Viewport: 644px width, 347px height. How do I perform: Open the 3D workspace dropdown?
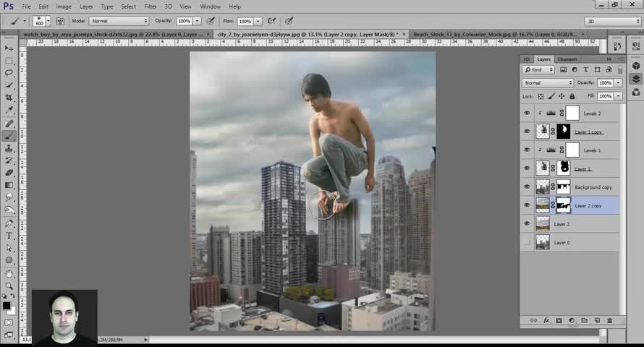(x=613, y=21)
